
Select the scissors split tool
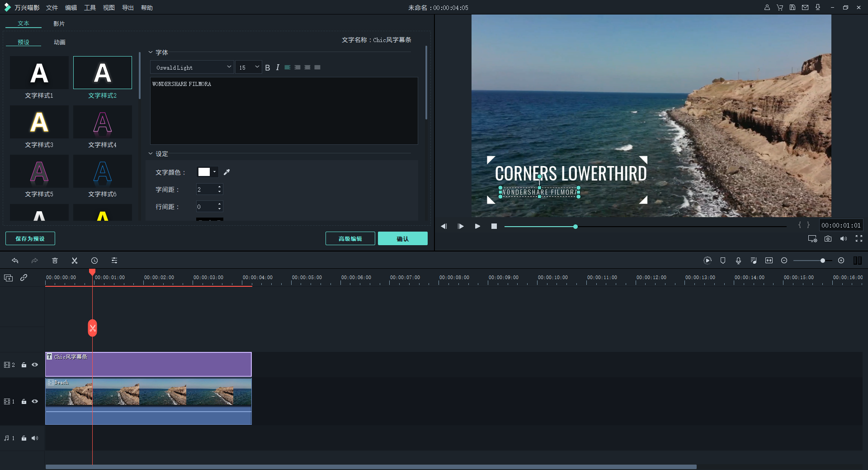[75, 261]
